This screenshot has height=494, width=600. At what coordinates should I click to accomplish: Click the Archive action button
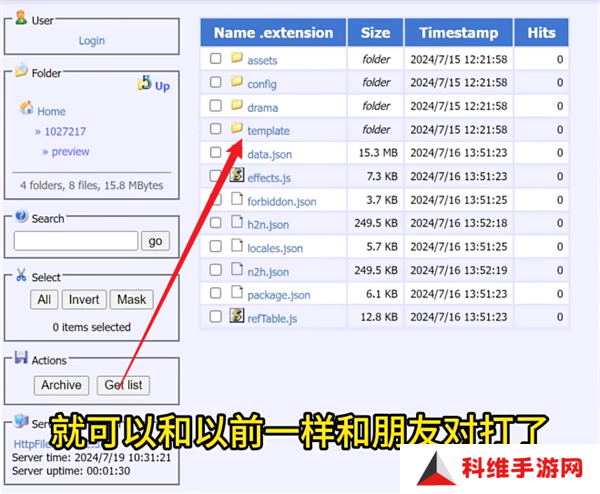(61, 385)
